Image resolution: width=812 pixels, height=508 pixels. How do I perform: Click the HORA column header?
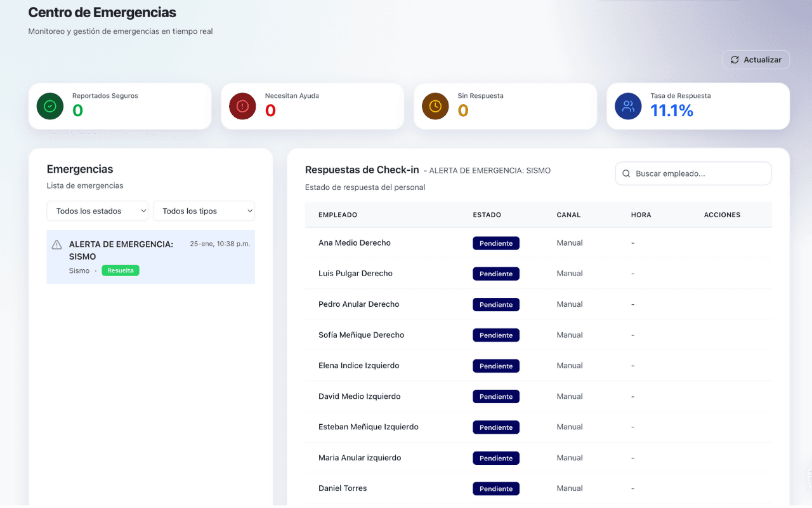pos(641,215)
